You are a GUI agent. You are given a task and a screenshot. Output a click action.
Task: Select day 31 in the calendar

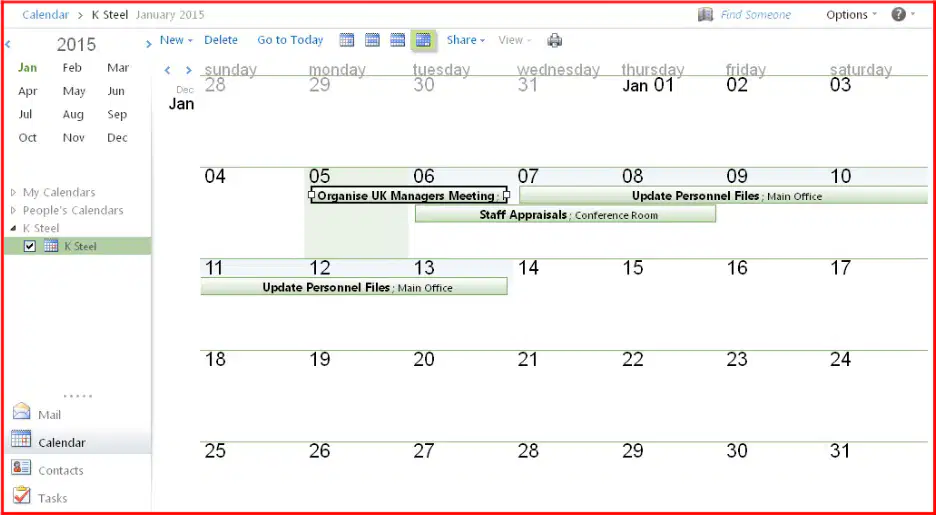877,476
